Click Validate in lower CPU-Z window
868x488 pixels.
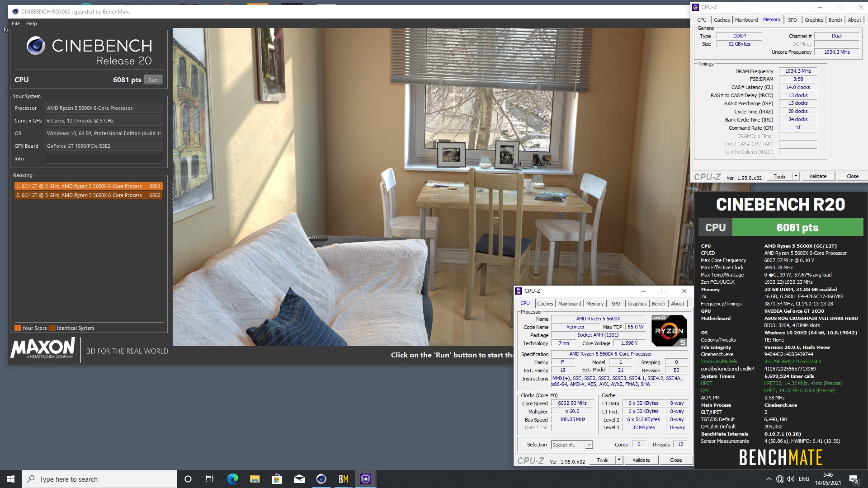[x=641, y=460]
